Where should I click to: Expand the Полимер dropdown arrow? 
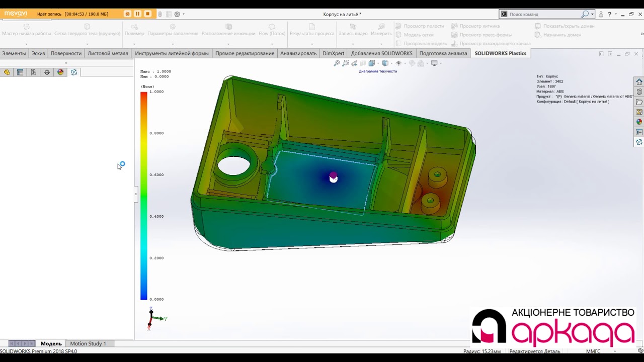[x=134, y=44]
